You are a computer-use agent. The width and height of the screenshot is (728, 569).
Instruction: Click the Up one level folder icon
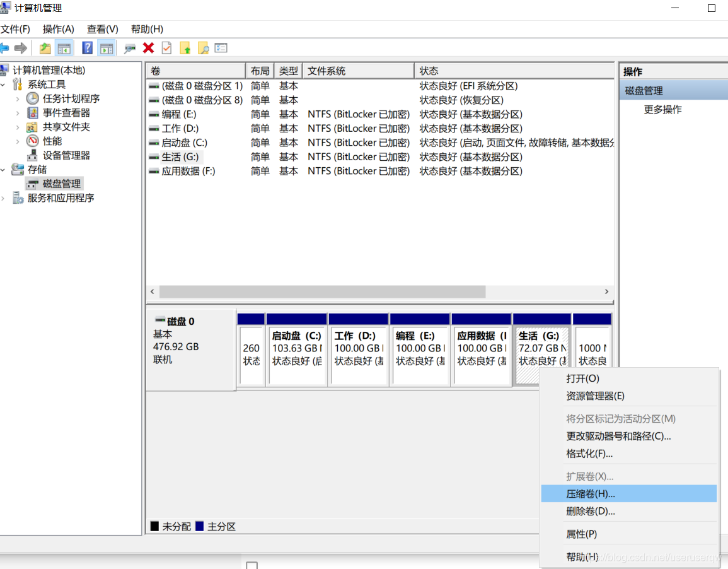(x=45, y=48)
